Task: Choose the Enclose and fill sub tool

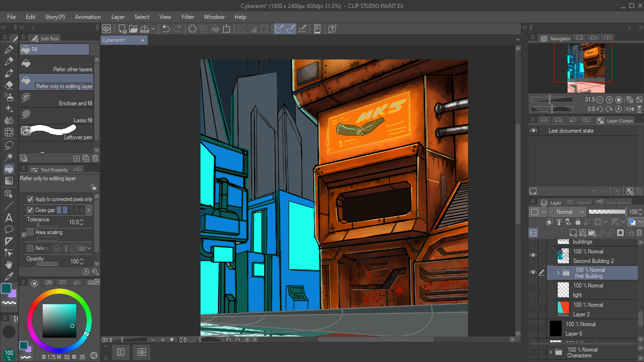Action: tap(57, 98)
